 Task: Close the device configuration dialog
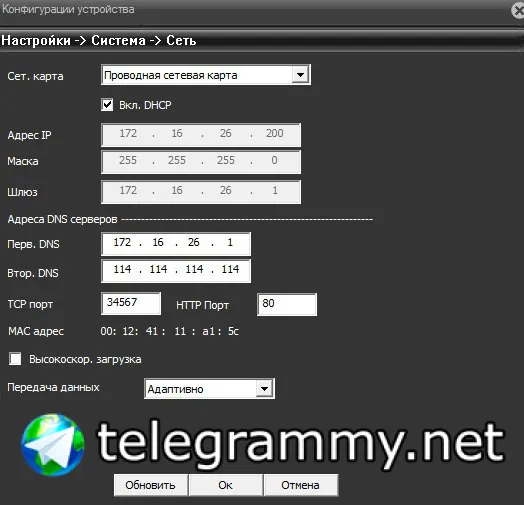pos(518,11)
